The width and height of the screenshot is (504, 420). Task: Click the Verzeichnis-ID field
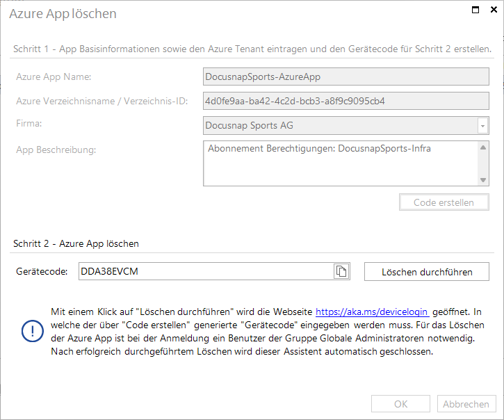tap(346, 101)
